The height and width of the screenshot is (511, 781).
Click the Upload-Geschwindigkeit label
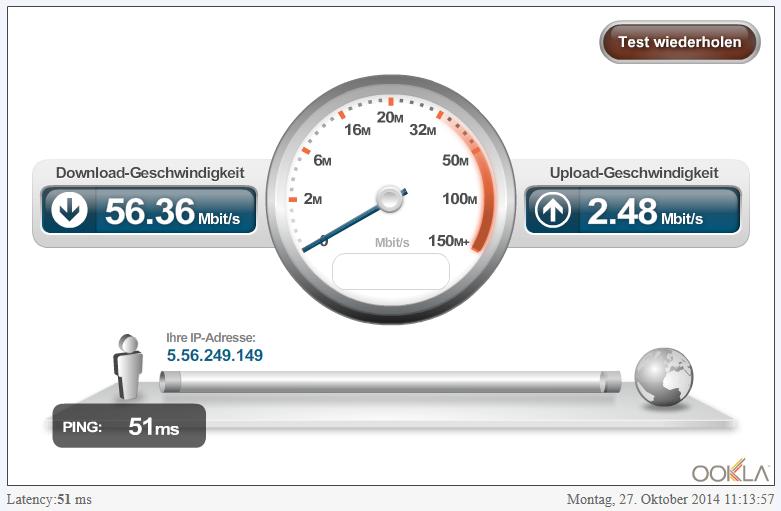[x=634, y=173]
